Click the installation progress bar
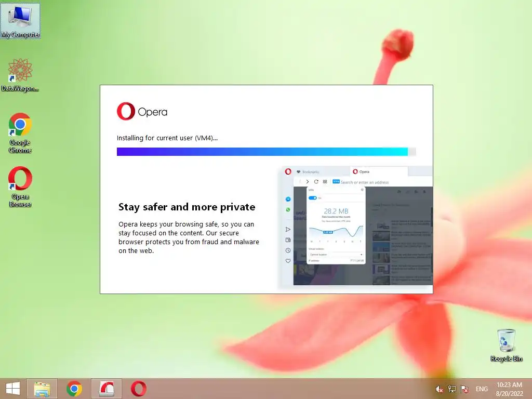532x399 pixels. pos(267,152)
